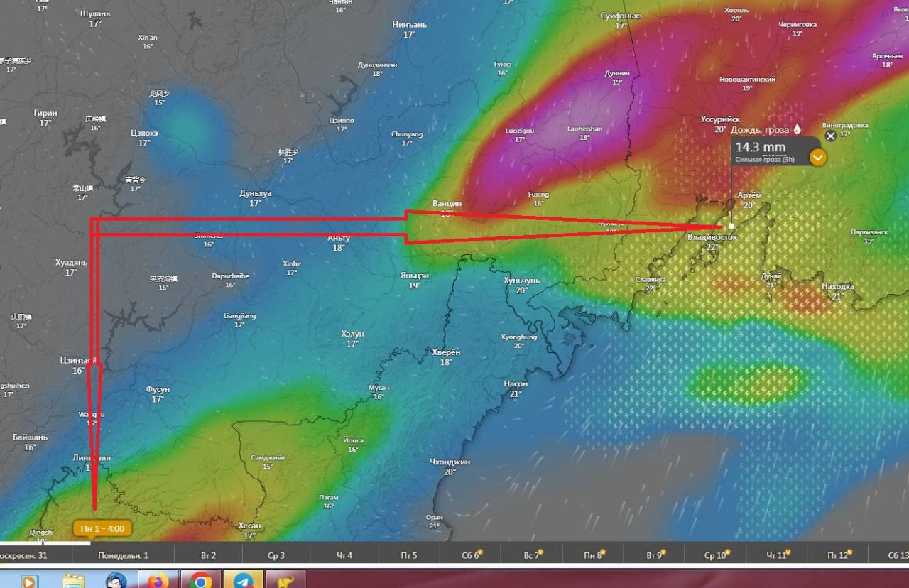
Task: Open the media player taskbar icon
Action: click(29, 580)
